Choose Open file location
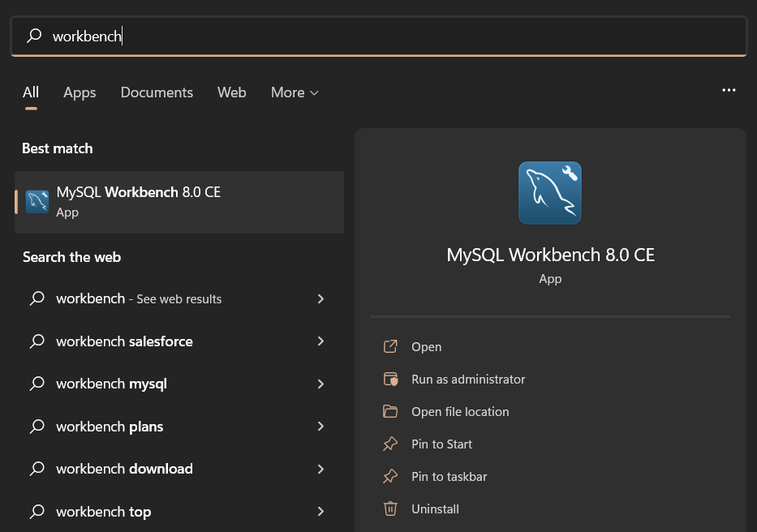 (460, 411)
